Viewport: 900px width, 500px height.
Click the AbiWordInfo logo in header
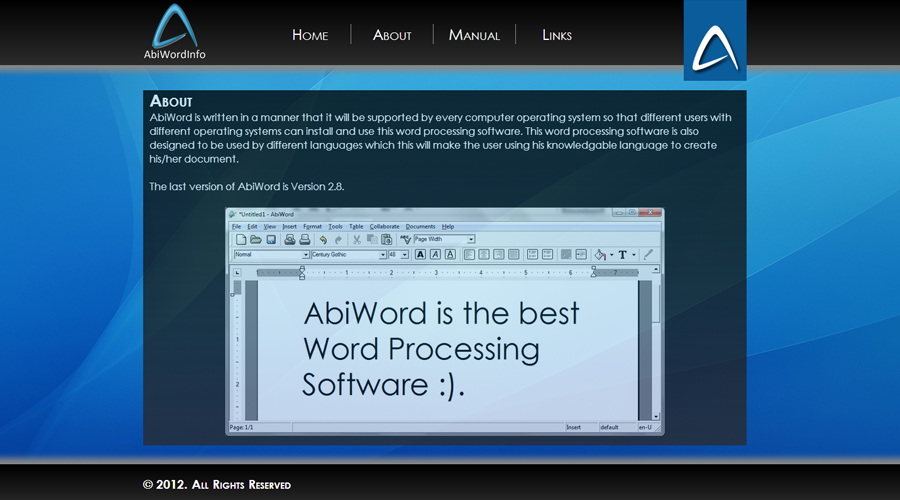coord(174,32)
